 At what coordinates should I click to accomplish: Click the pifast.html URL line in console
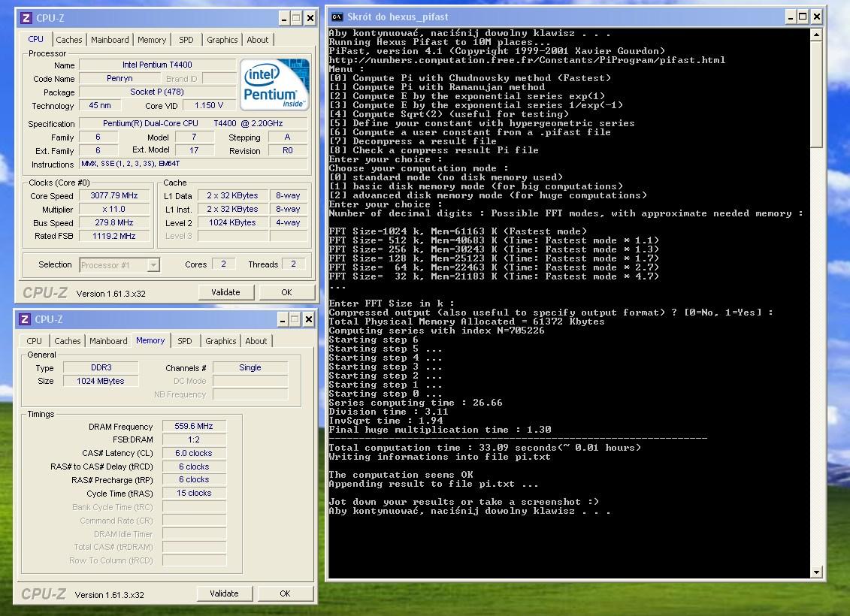(x=527, y=60)
